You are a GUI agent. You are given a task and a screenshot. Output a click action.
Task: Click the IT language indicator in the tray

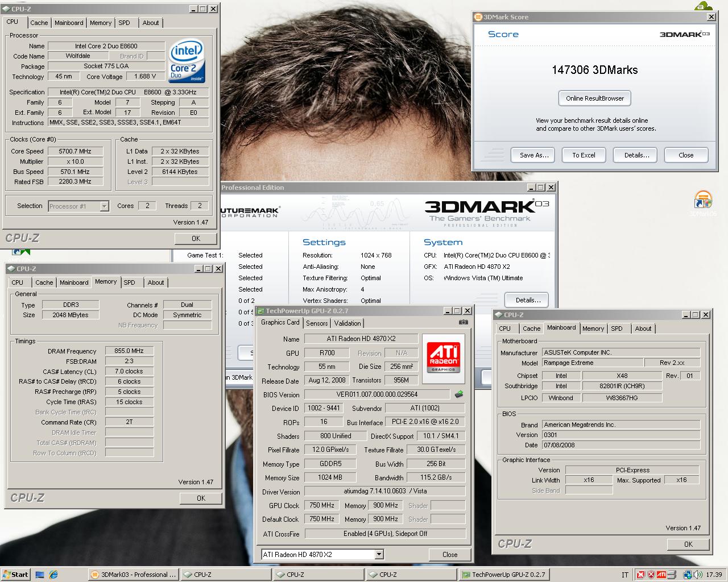point(626,575)
